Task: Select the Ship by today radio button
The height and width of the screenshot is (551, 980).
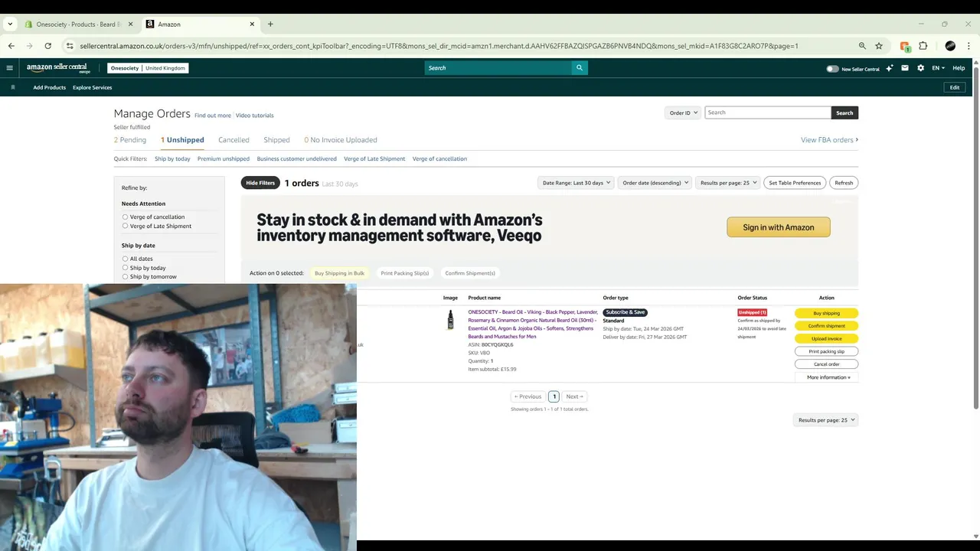Action: tap(125, 268)
